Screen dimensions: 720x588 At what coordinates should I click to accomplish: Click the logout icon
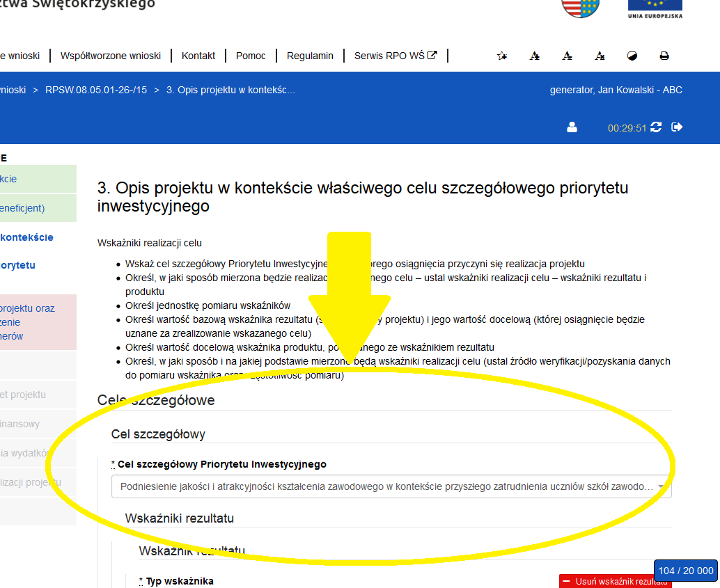pos(677,127)
